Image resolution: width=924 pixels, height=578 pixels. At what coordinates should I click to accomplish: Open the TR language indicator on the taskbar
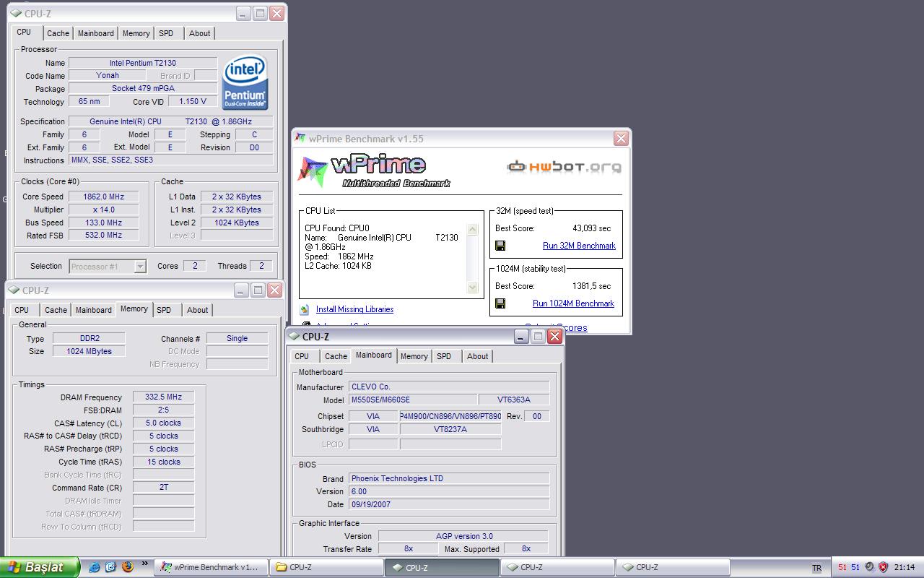click(x=816, y=568)
